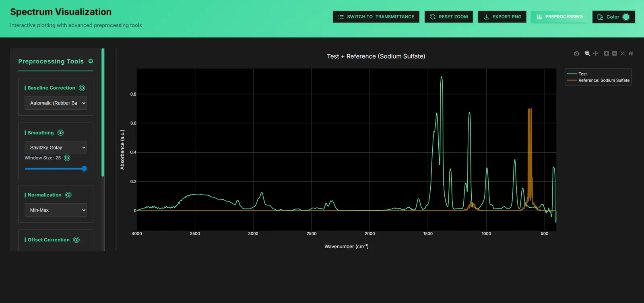
Task: Click Export PNG button
Action: [x=502, y=17]
